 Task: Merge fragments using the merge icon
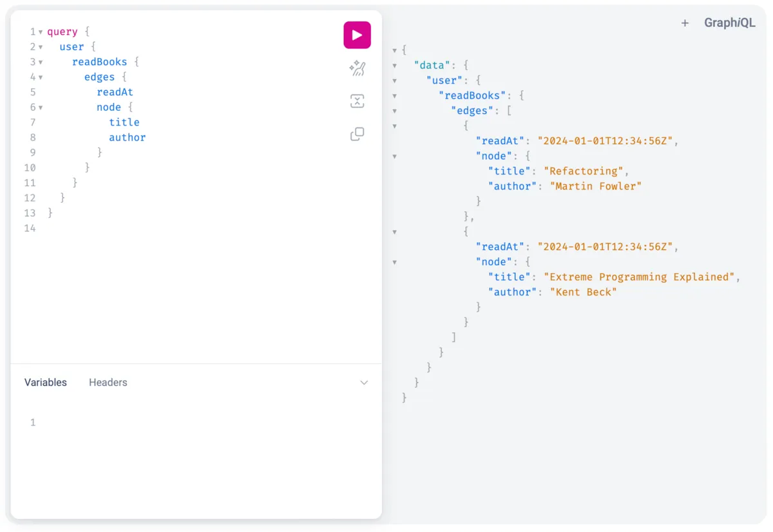(357, 101)
